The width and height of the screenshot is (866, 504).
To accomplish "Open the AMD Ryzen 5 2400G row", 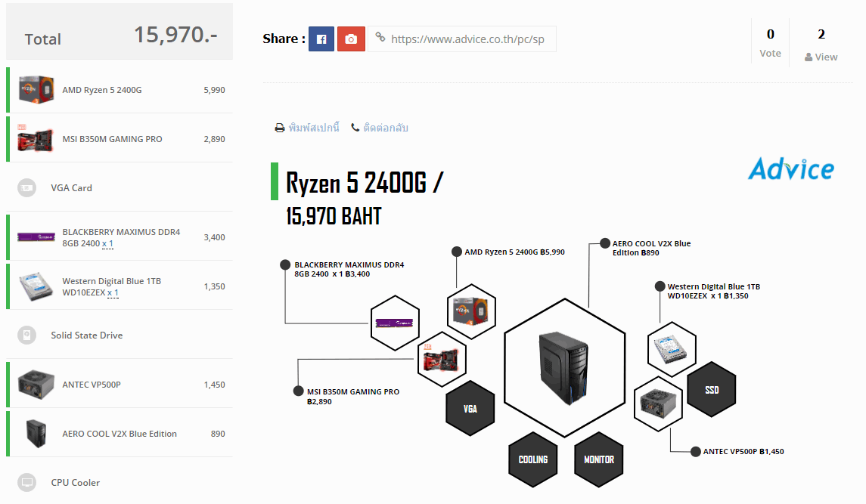I will click(120, 90).
